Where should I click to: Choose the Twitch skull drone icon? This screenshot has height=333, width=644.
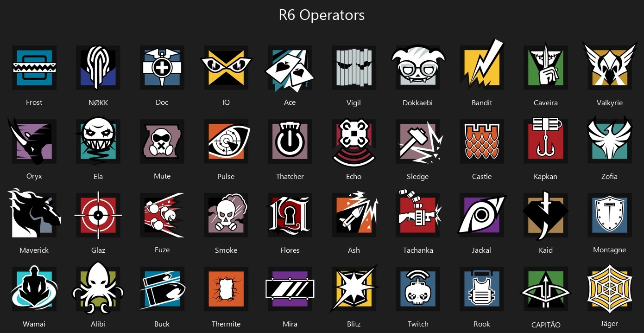click(x=418, y=289)
